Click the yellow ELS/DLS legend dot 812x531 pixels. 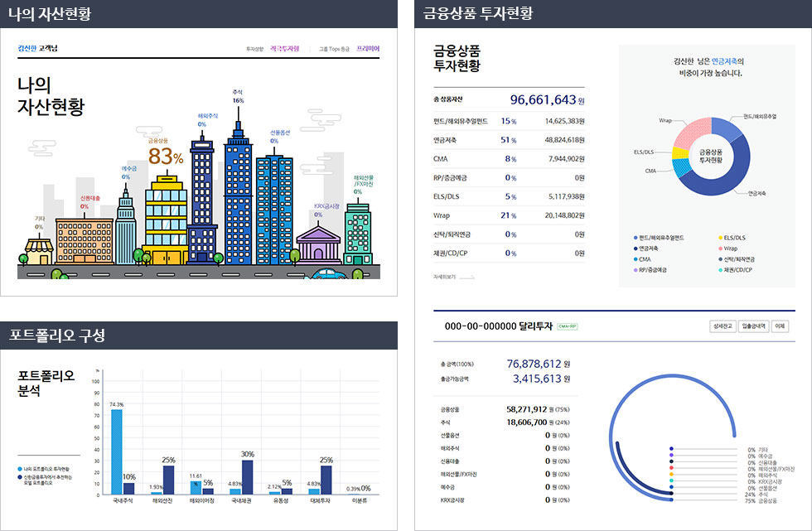pos(718,238)
